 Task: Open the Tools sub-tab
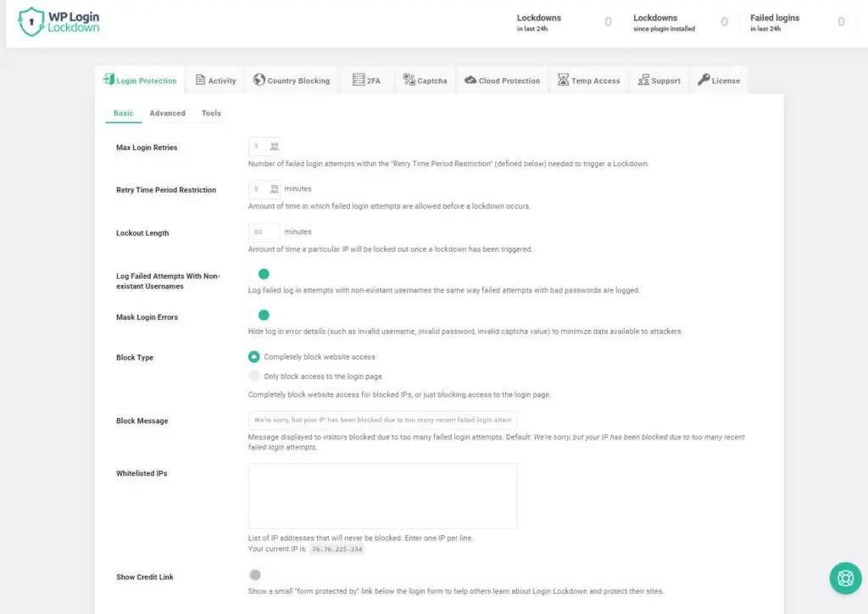pyautogui.click(x=211, y=113)
